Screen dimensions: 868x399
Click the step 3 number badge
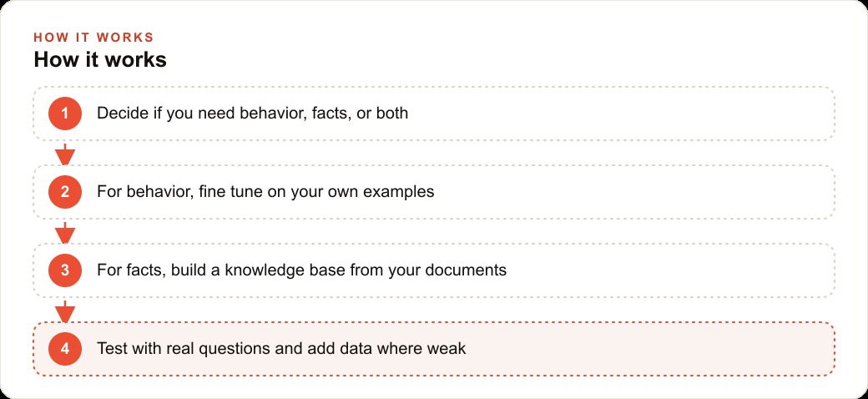65,270
